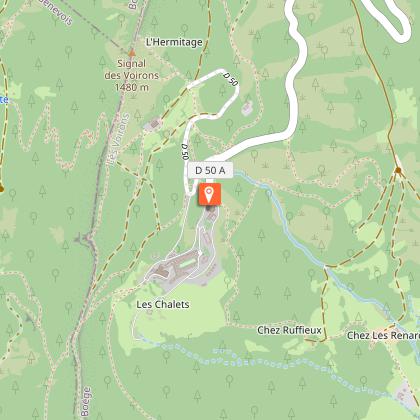Click the brown dot at the left map edge
Viewport: 420px width, 420px height.
[1, 189]
